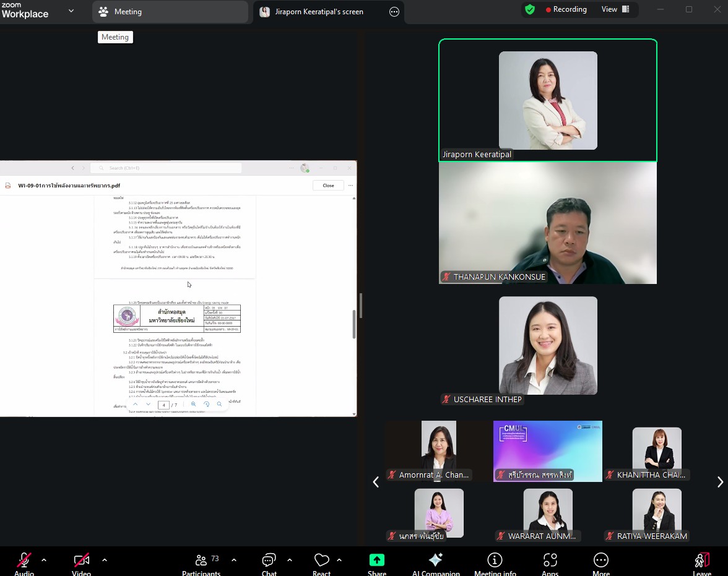Open Zoom Workplace dropdown chevron
The width and height of the screenshot is (728, 576).
click(71, 11)
